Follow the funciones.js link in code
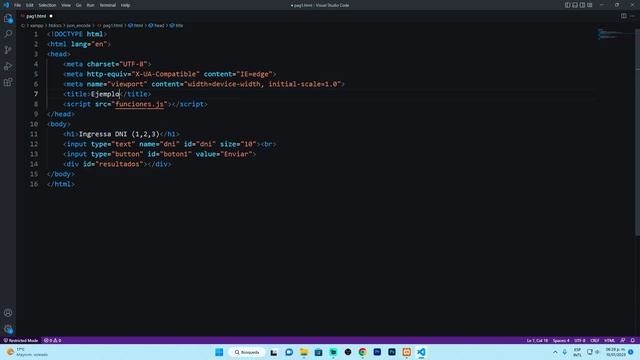The image size is (640, 360). click(139, 104)
